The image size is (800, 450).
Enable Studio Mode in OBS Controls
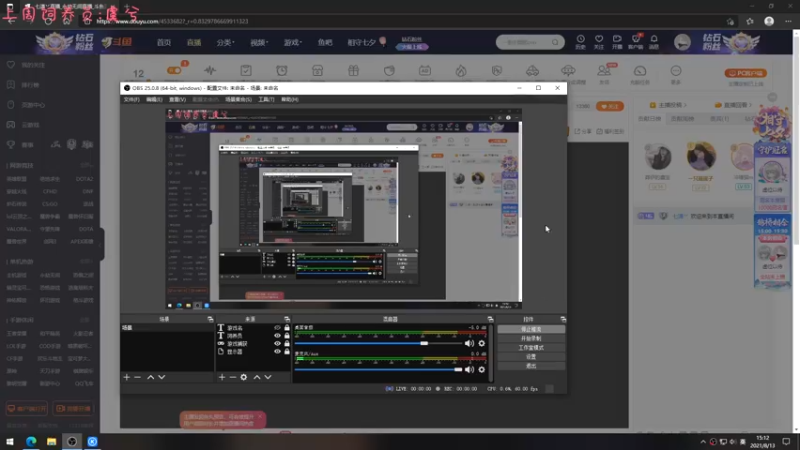tap(531, 347)
